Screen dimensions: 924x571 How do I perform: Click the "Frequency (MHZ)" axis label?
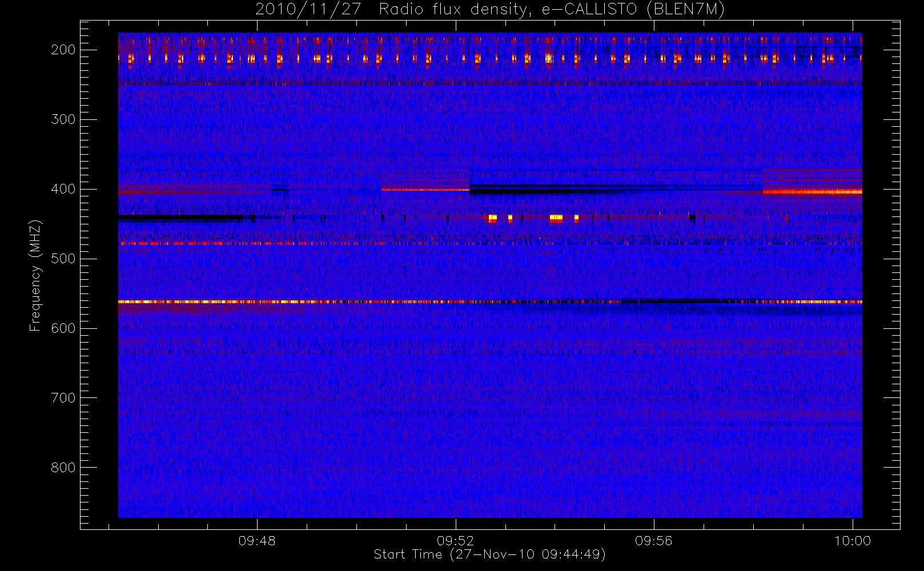[x=35, y=276]
